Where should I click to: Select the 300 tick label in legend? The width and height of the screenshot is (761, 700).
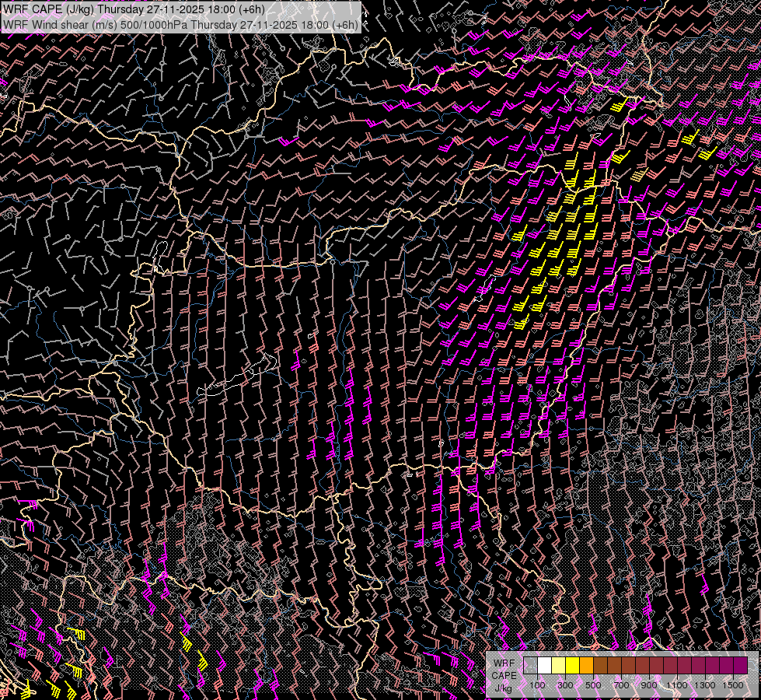pyautogui.click(x=565, y=684)
